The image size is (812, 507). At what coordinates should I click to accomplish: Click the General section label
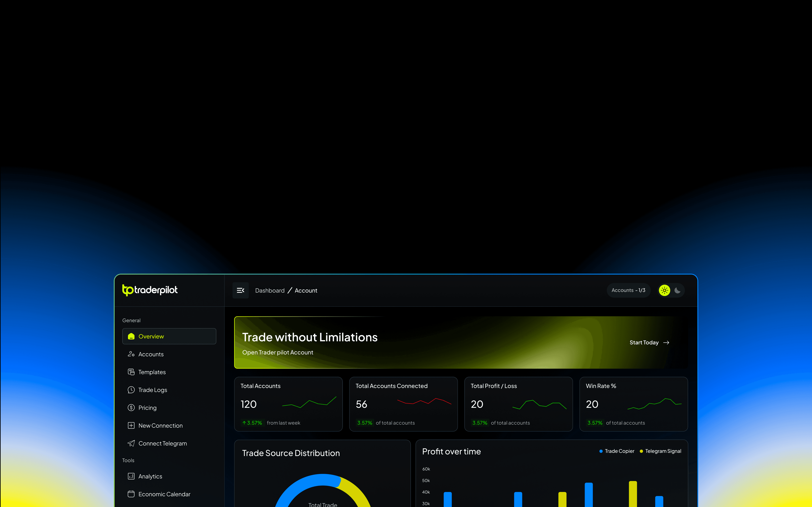click(131, 320)
